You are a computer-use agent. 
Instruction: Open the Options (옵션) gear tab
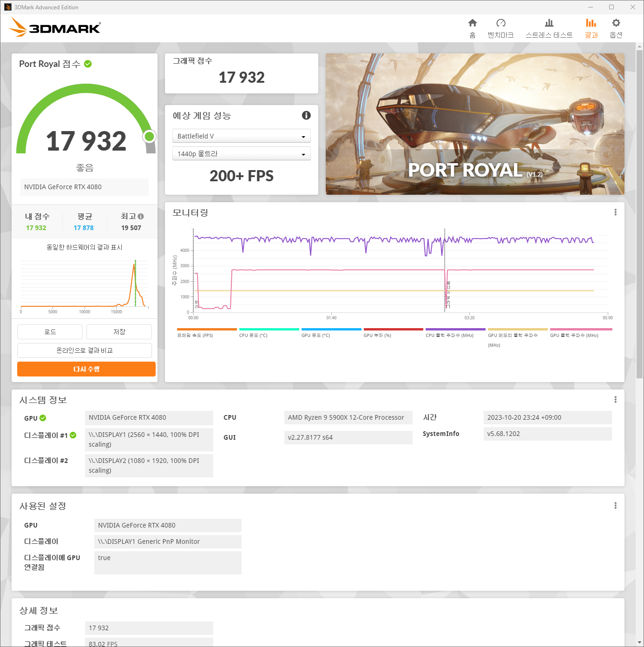coord(616,28)
